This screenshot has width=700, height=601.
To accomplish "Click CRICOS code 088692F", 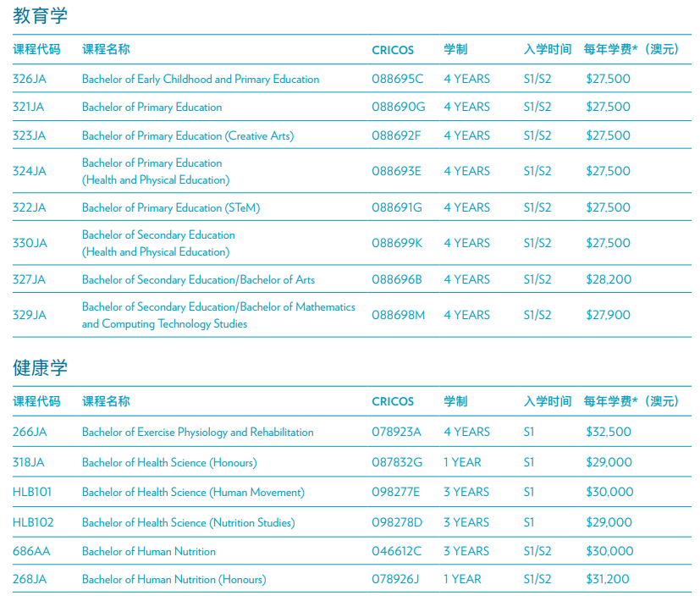I will pos(396,135).
